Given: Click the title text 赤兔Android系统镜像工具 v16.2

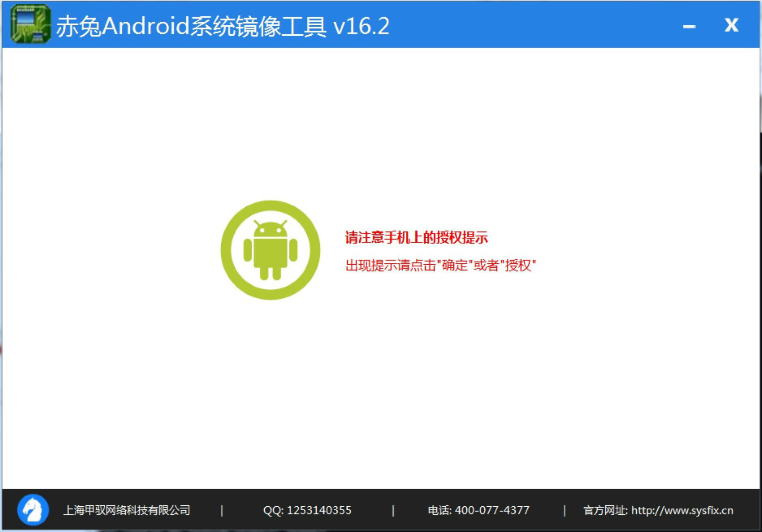Looking at the screenshot, I should (223, 26).
